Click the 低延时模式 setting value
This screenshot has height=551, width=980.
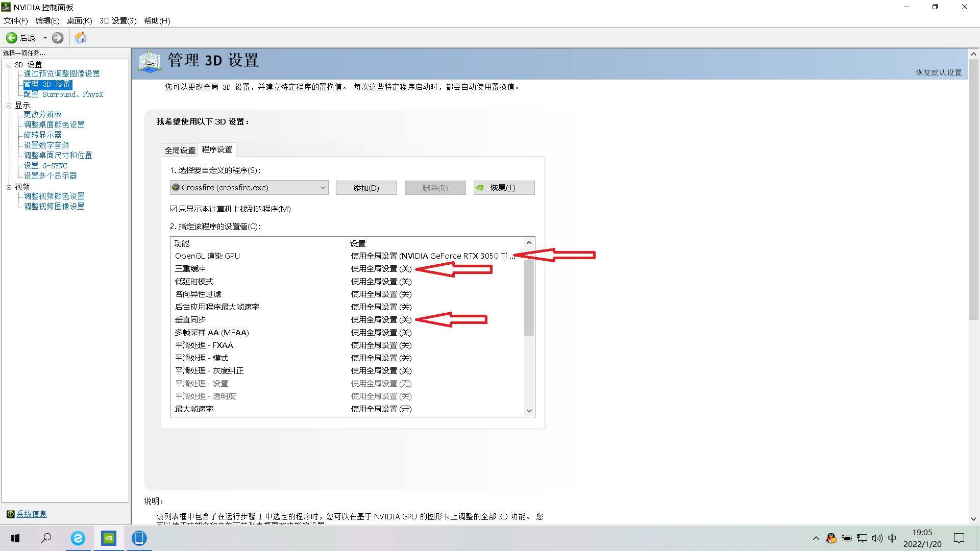381,282
